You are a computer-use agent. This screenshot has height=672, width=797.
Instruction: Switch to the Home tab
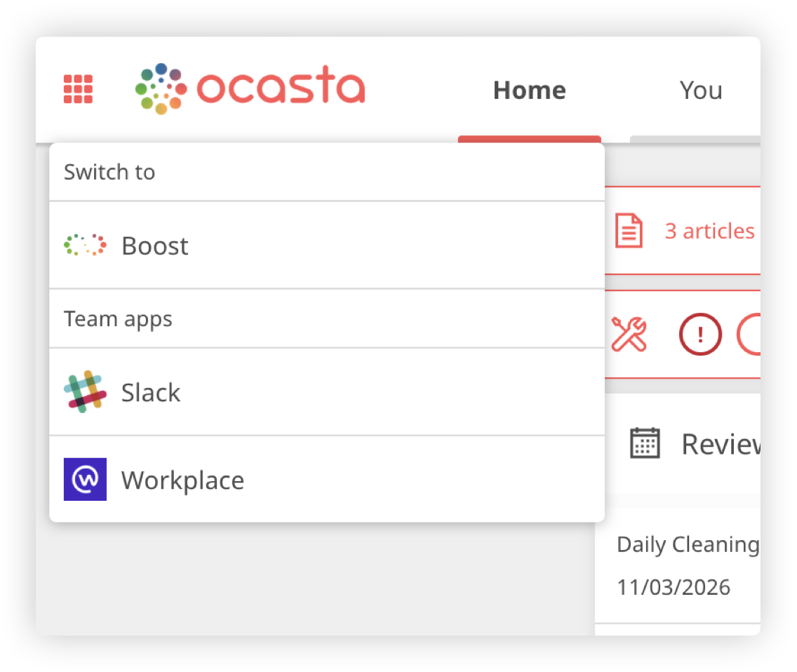click(529, 90)
